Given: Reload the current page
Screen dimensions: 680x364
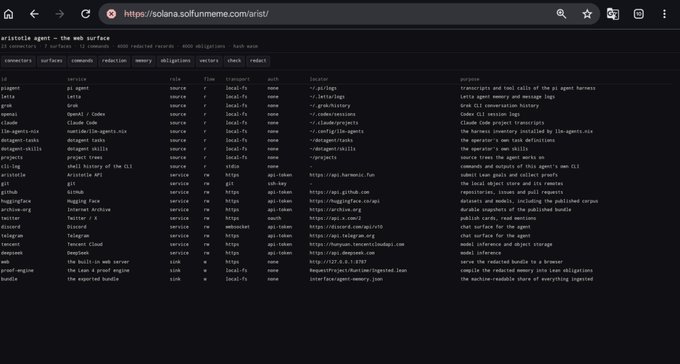Looking at the screenshot, I should pos(85,14).
